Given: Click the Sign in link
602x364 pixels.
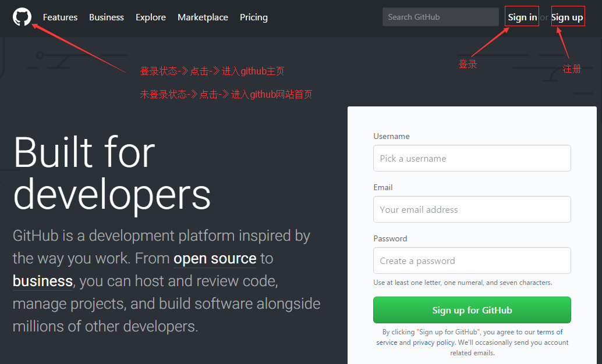Looking at the screenshot, I should pos(522,17).
